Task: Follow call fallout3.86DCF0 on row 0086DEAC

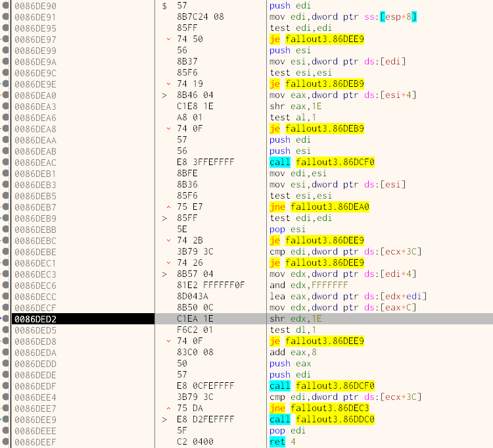Action: tap(322, 162)
